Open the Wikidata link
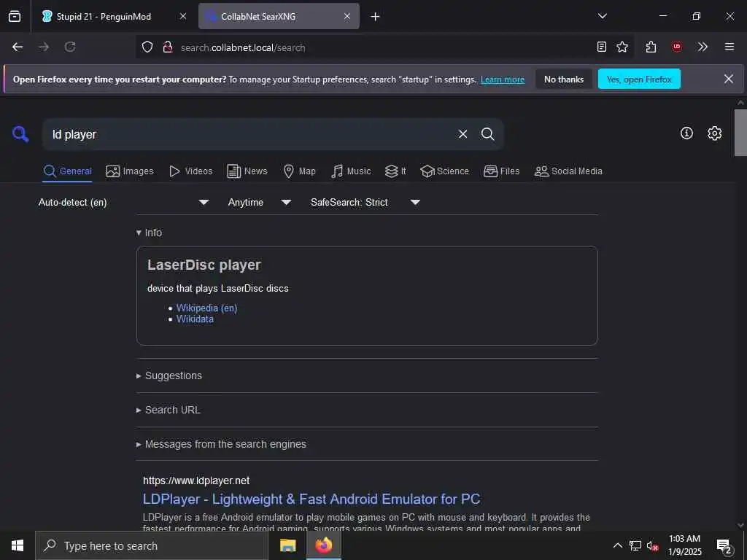 pyautogui.click(x=195, y=319)
